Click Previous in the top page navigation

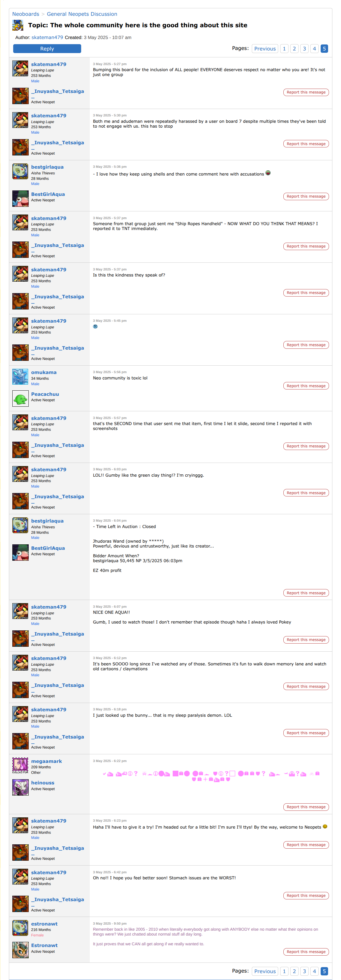coord(265,49)
